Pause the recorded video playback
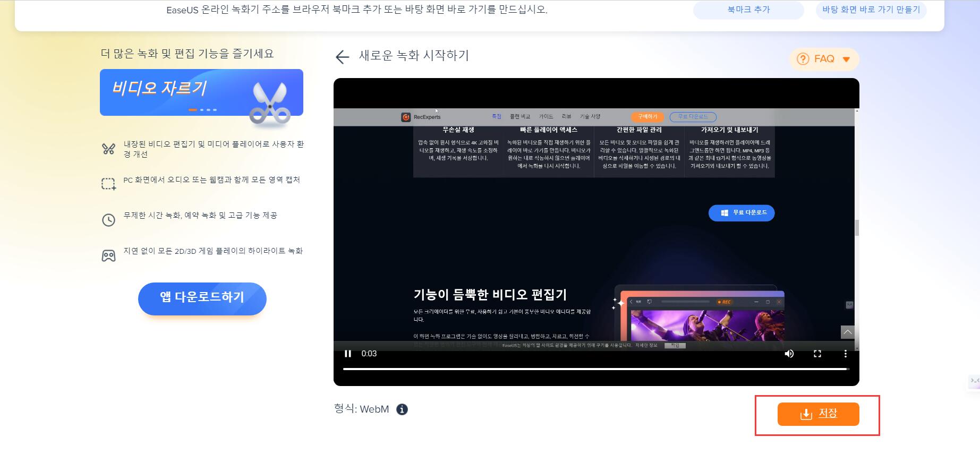Screen dimensions: 980x471 [348, 354]
